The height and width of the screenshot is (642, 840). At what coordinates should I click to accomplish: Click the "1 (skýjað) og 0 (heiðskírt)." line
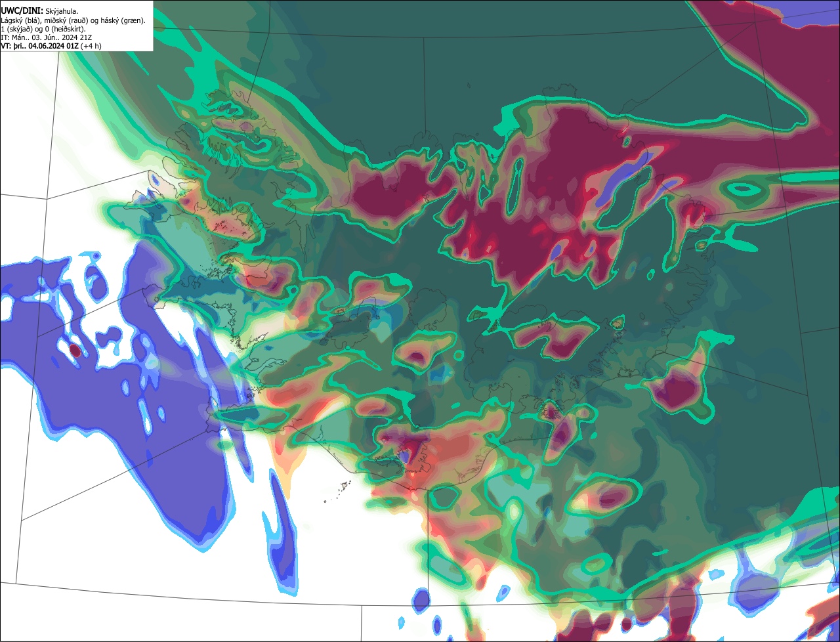pos(43,29)
